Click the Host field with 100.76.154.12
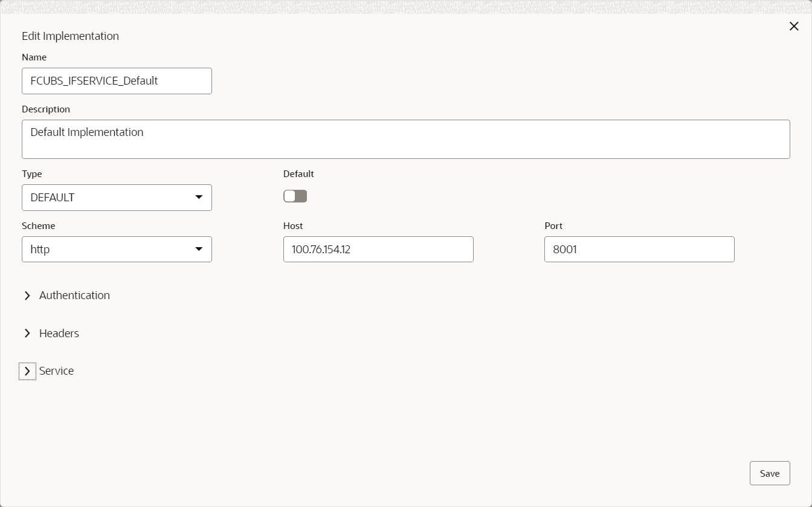 [x=378, y=249]
